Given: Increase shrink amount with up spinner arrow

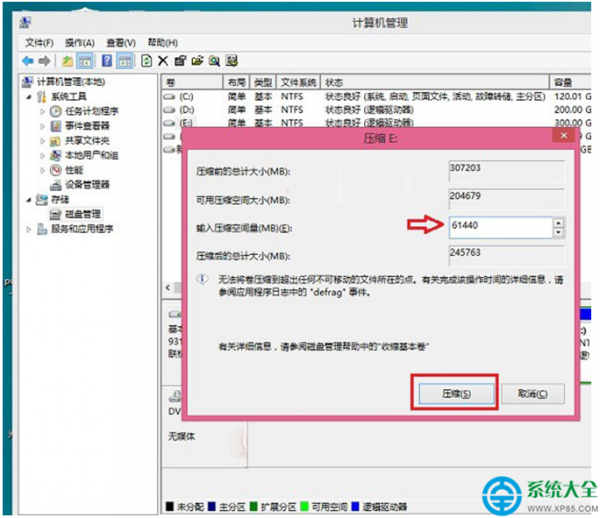Looking at the screenshot, I should pyautogui.click(x=558, y=223).
